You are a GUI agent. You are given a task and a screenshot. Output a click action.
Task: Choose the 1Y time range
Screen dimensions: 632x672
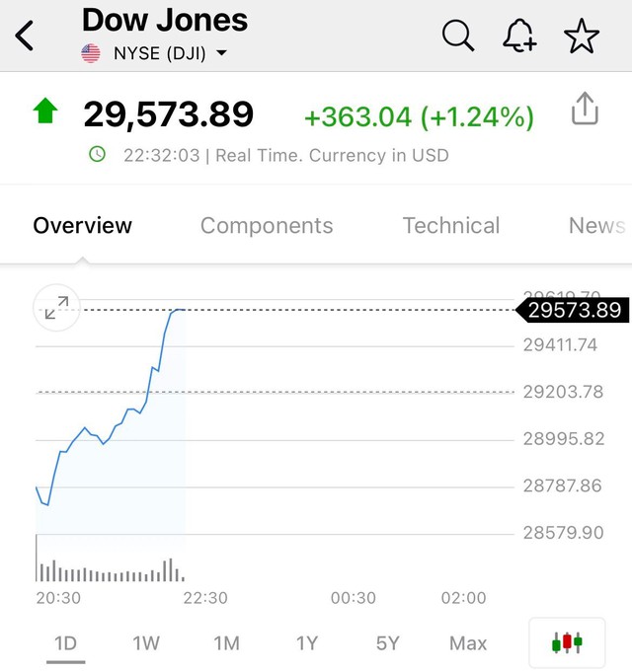pos(307,643)
